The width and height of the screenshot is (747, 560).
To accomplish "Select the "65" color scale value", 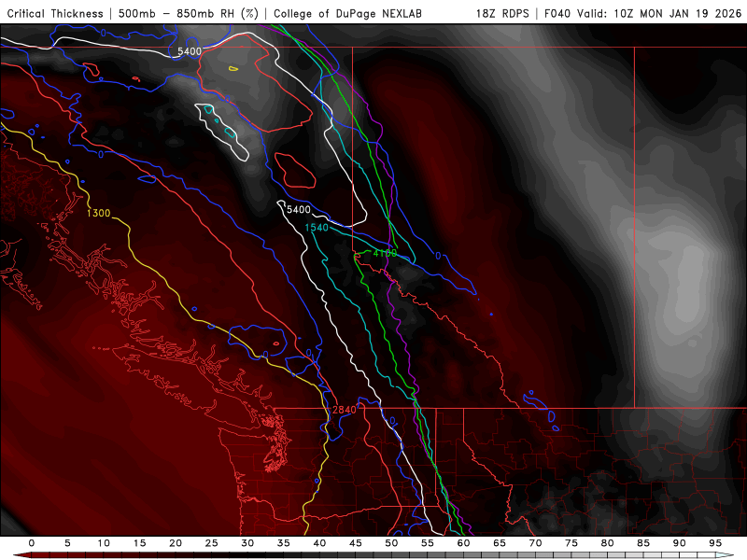I will [x=500, y=543].
